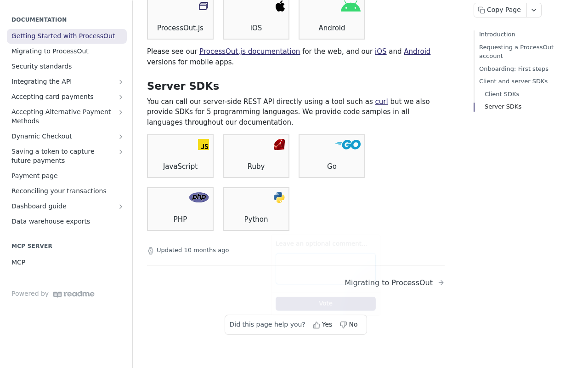
Task: Click the arrow icon after Migrating to ProcessOut
Action: 441,282
